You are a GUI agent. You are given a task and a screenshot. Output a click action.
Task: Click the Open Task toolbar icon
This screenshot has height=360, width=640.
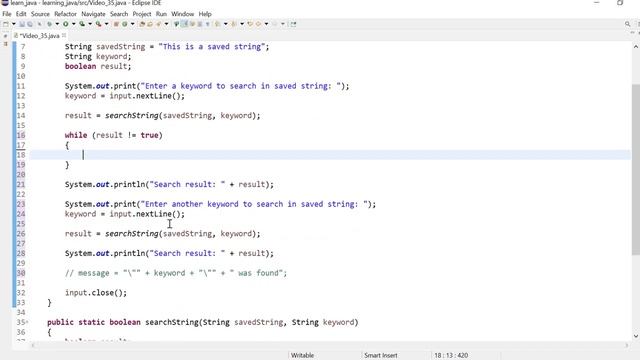coord(150,24)
